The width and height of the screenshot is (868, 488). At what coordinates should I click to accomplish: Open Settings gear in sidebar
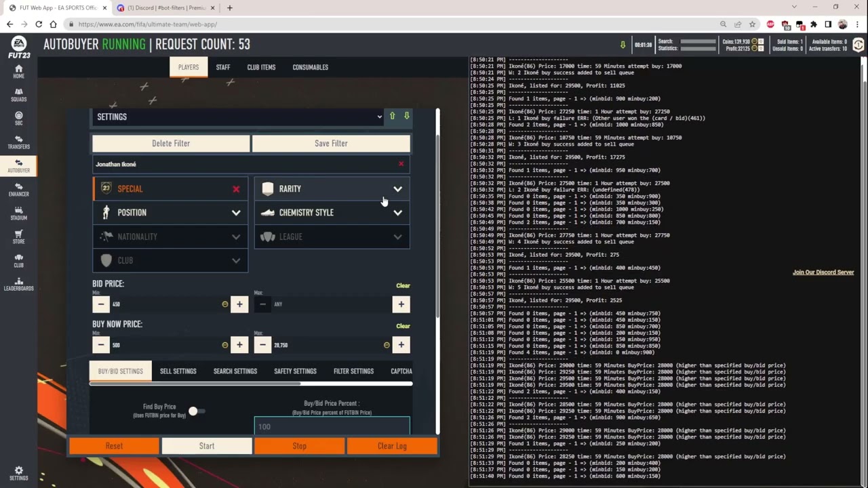18,474
